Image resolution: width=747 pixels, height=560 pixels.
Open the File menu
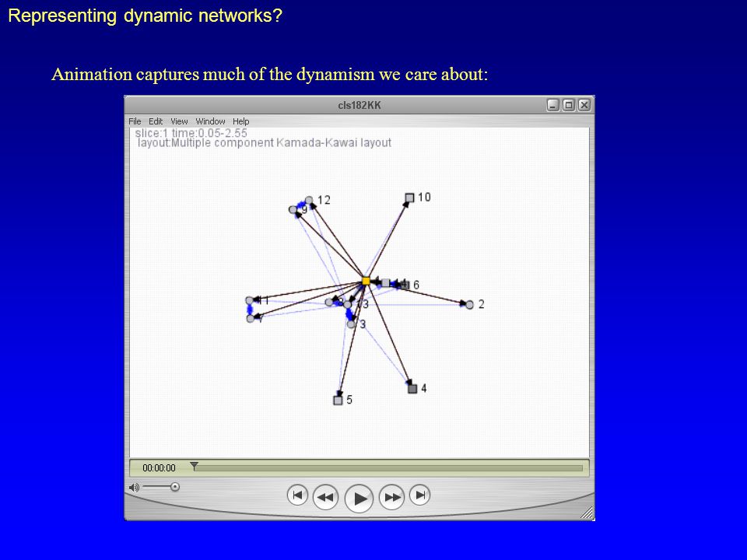tap(135, 121)
